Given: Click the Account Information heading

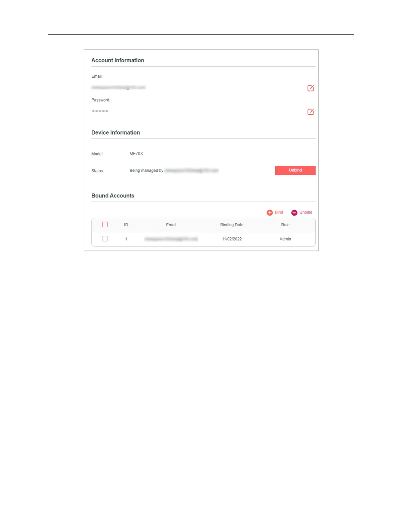Looking at the screenshot, I should (118, 61).
